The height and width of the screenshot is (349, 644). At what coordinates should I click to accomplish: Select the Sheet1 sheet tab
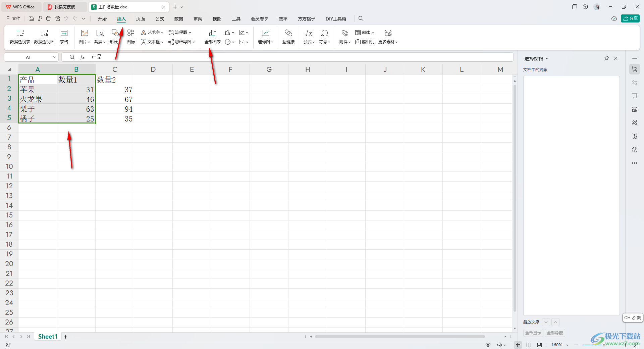click(x=48, y=337)
